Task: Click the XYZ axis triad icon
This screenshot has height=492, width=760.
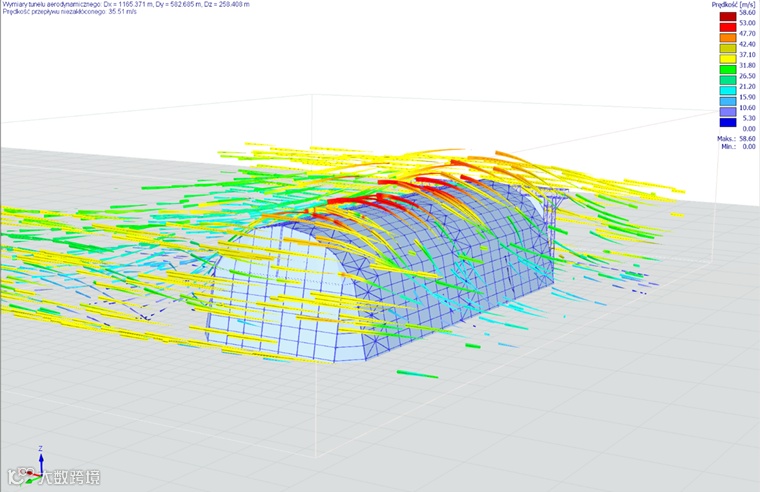Action: 32,466
